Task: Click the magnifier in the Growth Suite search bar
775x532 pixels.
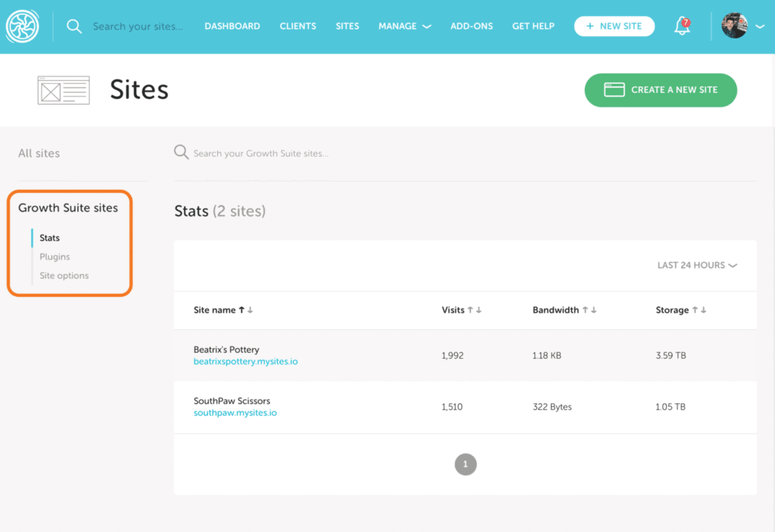Action: [x=182, y=152]
